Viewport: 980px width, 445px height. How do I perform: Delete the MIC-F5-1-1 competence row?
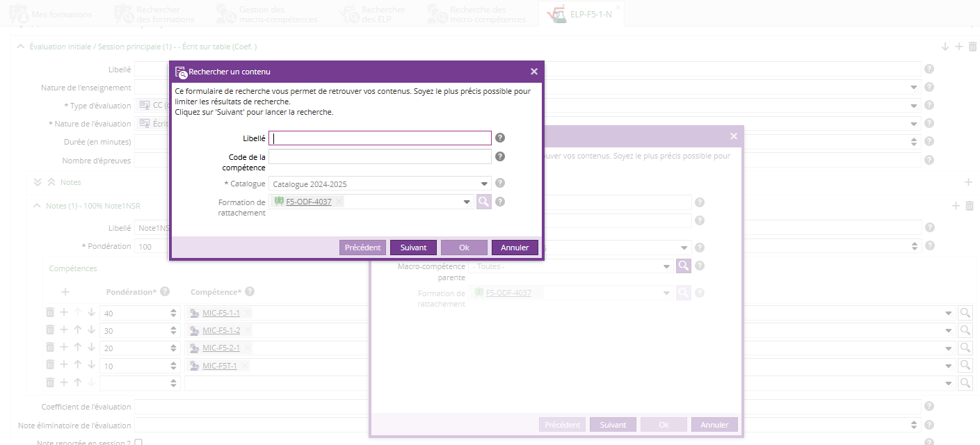(50, 313)
